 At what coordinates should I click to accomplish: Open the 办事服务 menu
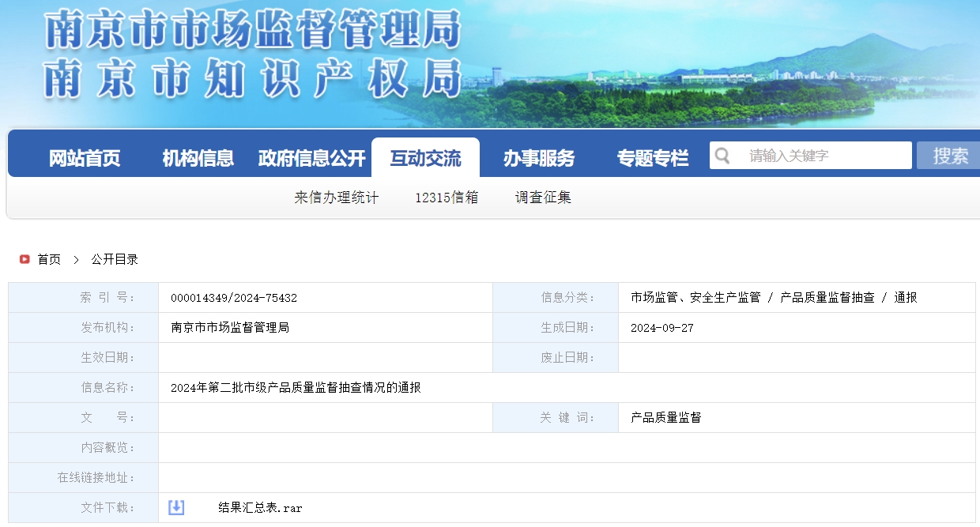(x=539, y=158)
